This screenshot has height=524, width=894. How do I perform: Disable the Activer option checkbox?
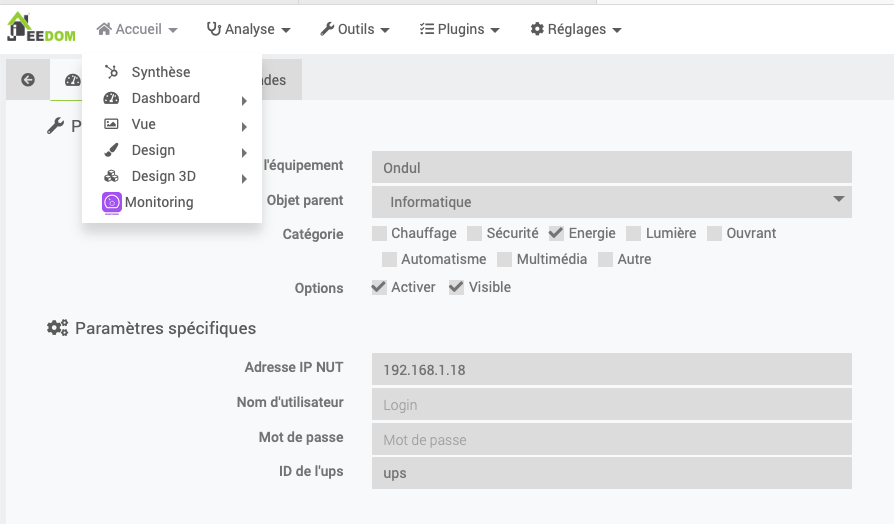[x=380, y=287]
